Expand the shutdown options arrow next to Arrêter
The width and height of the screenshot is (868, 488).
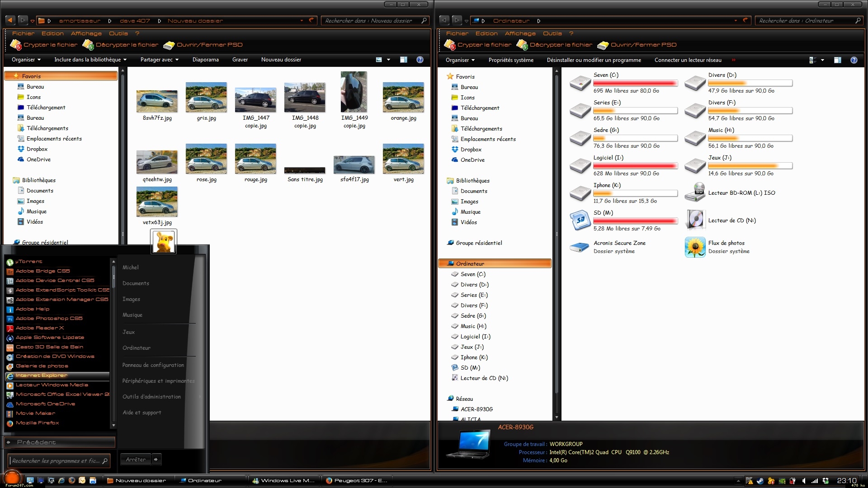click(x=156, y=460)
